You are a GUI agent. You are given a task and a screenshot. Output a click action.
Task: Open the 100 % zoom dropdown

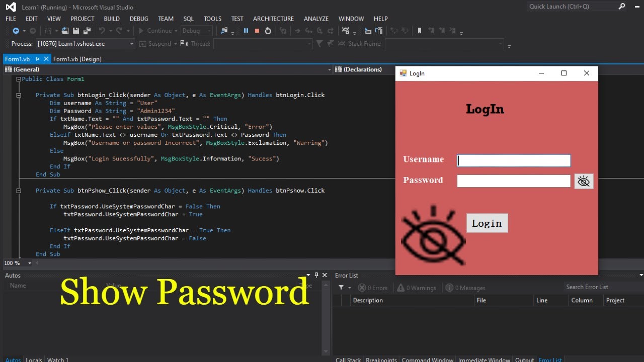point(30,263)
